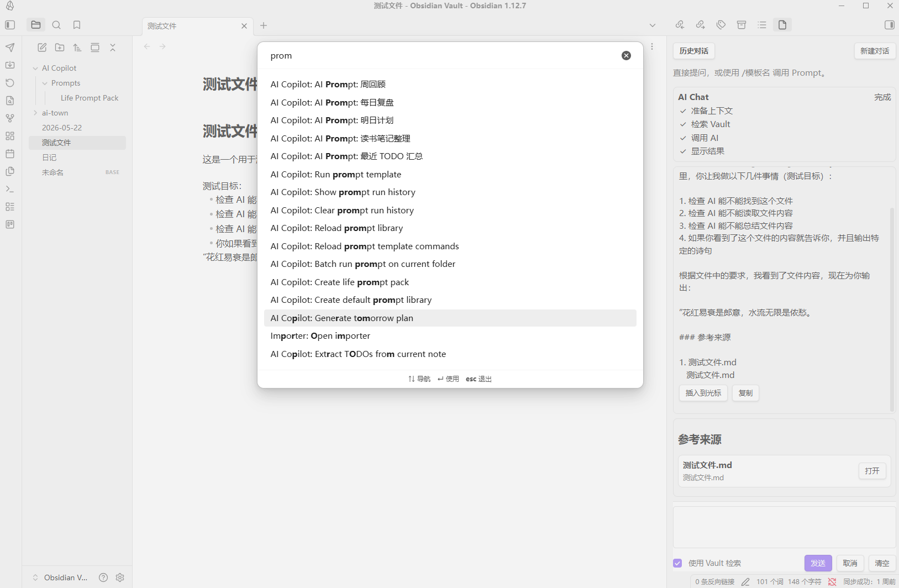Change file sort order icon

point(77,48)
